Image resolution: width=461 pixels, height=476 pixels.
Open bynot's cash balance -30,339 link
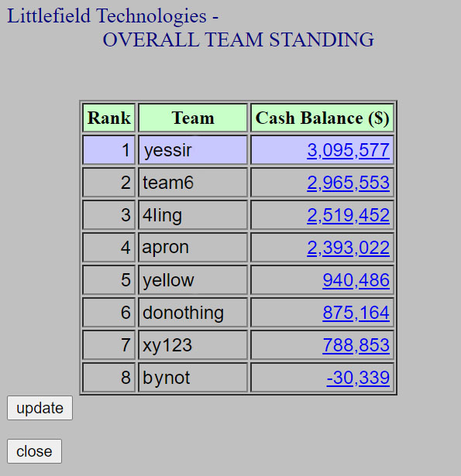coord(358,378)
